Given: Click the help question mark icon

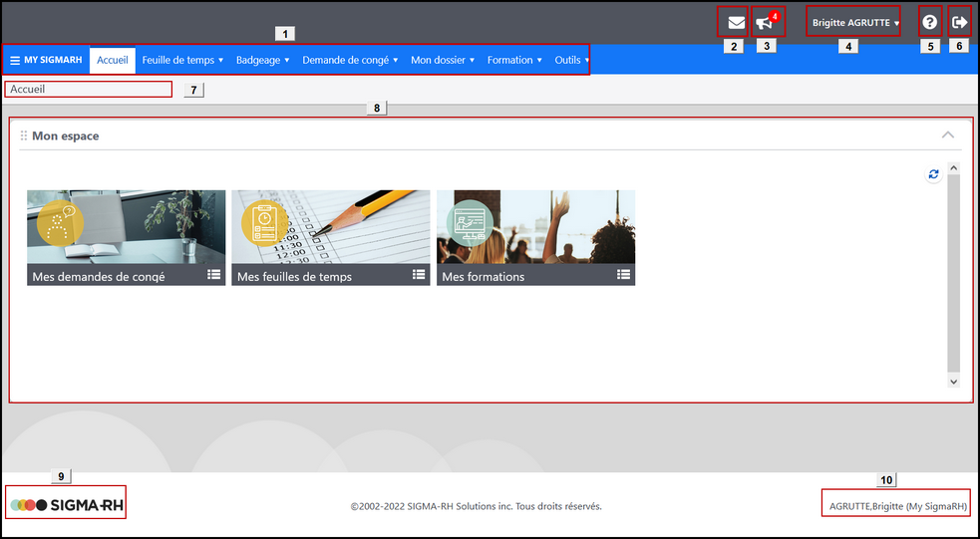Looking at the screenshot, I should [929, 22].
